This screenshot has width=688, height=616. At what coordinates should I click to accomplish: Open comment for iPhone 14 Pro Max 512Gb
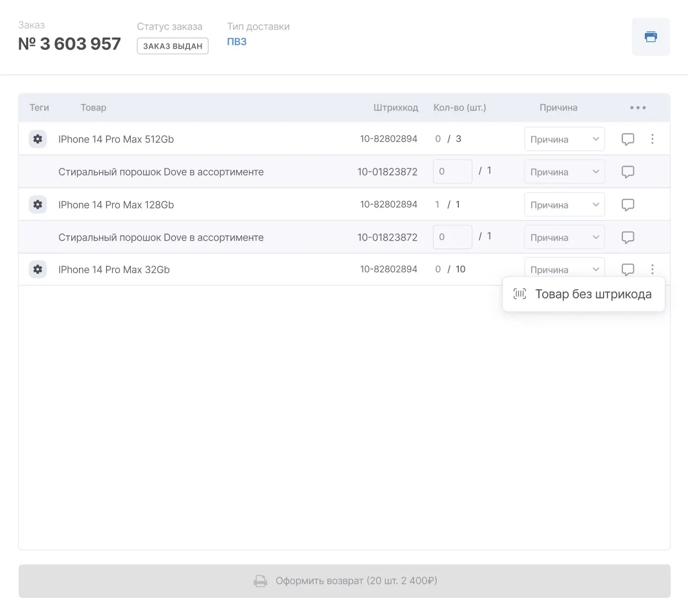click(628, 139)
